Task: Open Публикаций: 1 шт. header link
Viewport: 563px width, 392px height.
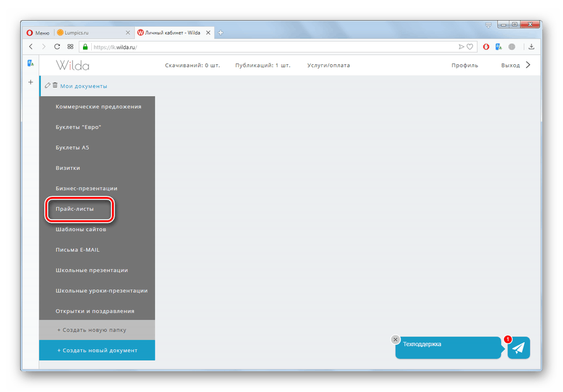Action: pyautogui.click(x=263, y=65)
